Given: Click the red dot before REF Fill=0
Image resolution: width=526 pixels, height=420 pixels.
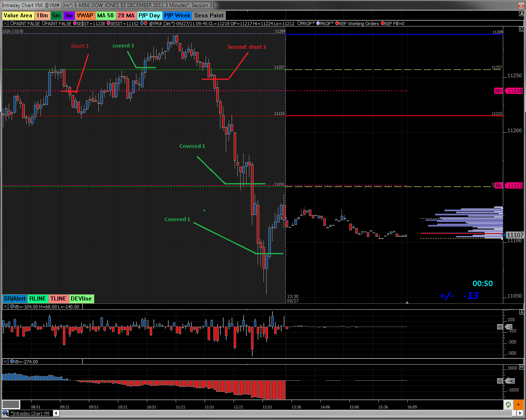Looking at the screenshot, I should [x=383, y=24].
